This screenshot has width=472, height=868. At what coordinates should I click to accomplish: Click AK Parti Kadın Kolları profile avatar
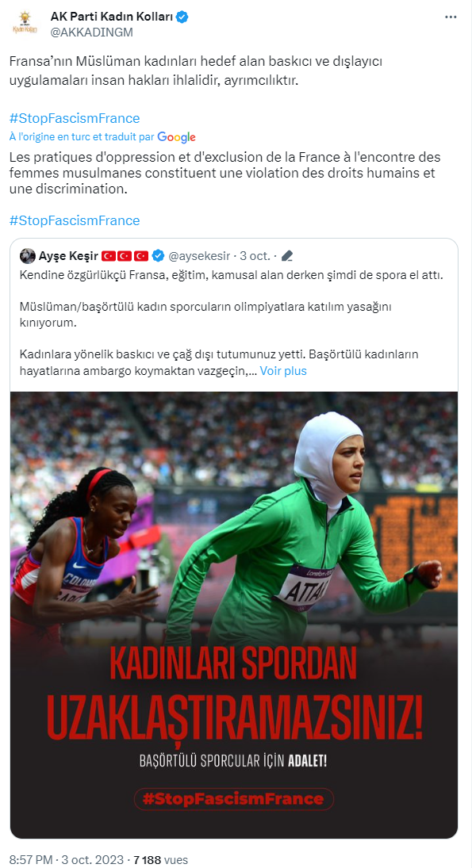point(25,24)
